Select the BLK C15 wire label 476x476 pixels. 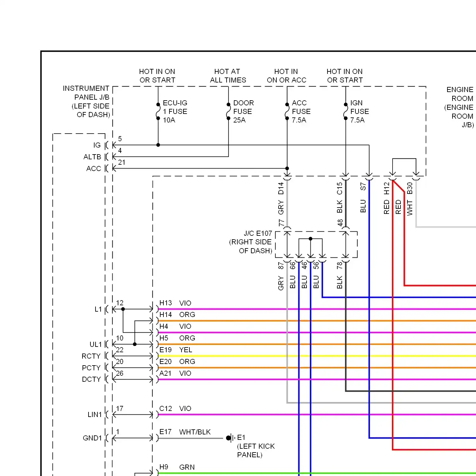coord(340,197)
